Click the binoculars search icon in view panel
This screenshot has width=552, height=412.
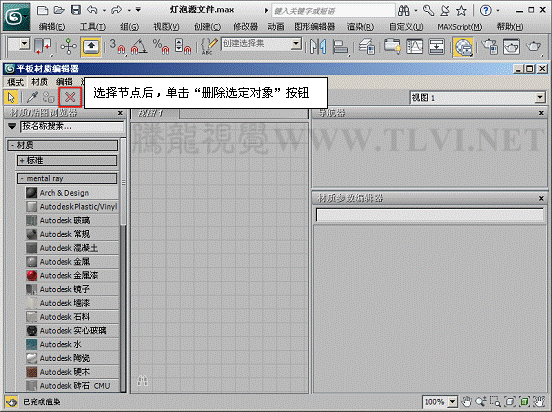pos(143,381)
